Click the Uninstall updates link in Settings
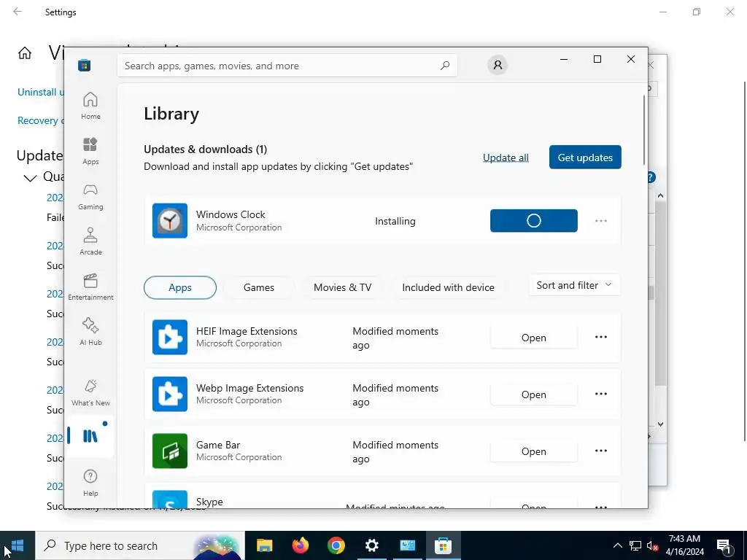The height and width of the screenshot is (560, 747). pyautogui.click(x=41, y=92)
